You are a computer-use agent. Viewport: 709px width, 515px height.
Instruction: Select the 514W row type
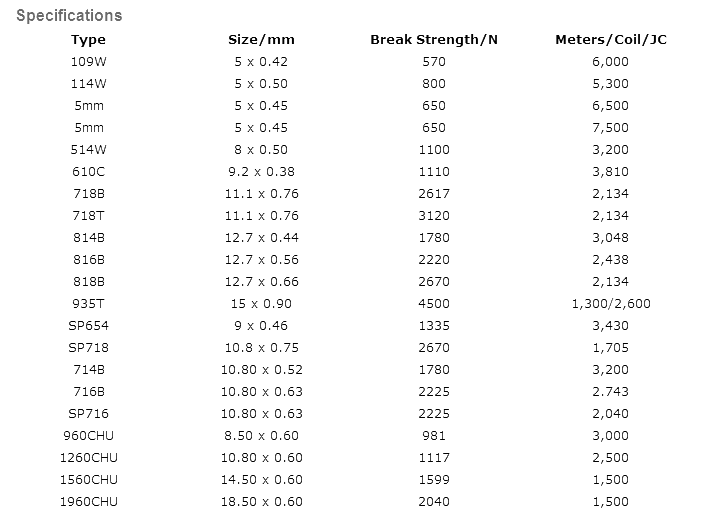pos(89,150)
